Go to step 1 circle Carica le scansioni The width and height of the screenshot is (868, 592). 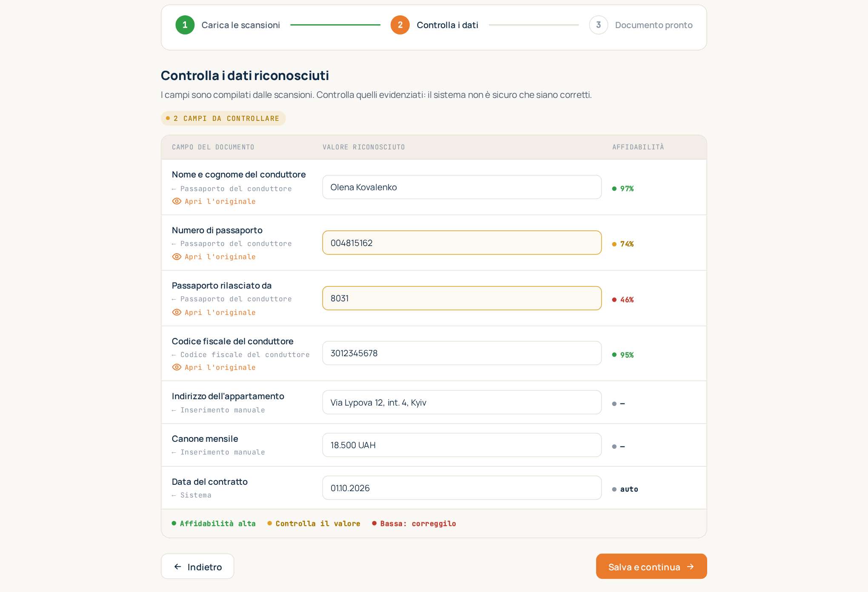(x=185, y=25)
